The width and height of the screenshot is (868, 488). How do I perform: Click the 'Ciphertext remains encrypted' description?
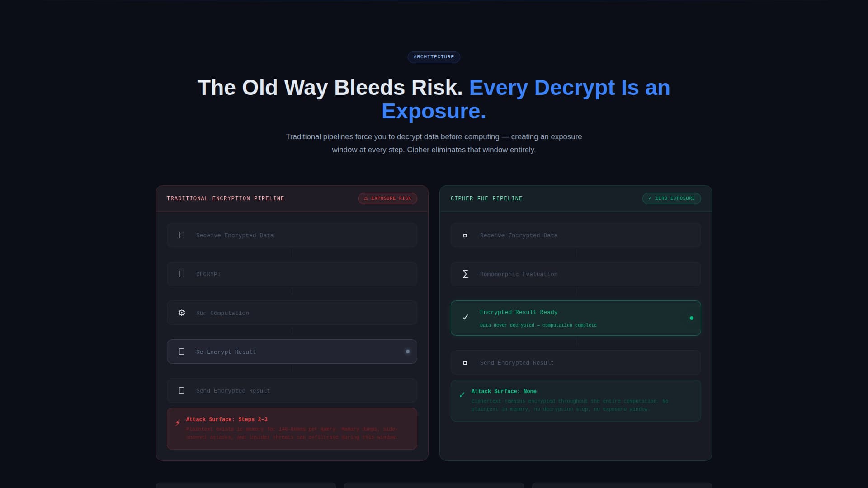(x=570, y=405)
